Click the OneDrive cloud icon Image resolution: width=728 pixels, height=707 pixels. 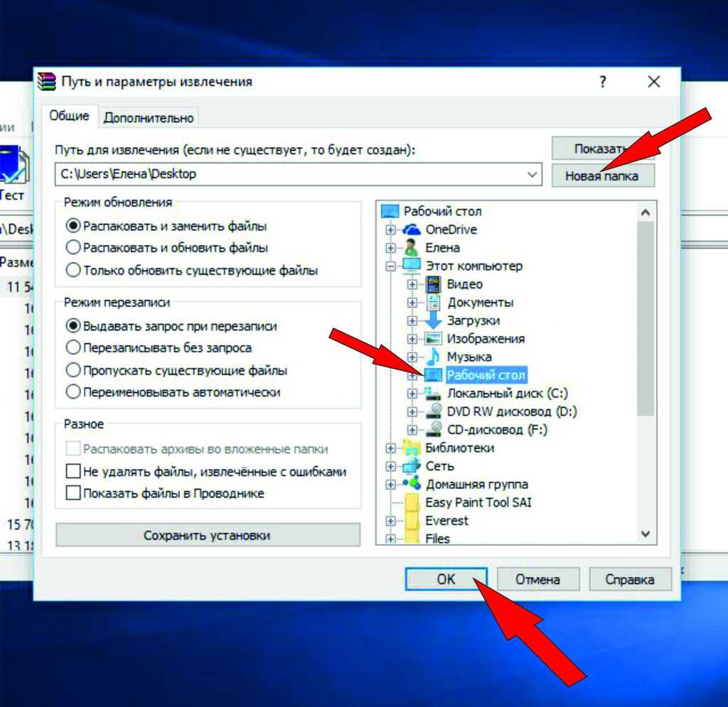[412, 230]
